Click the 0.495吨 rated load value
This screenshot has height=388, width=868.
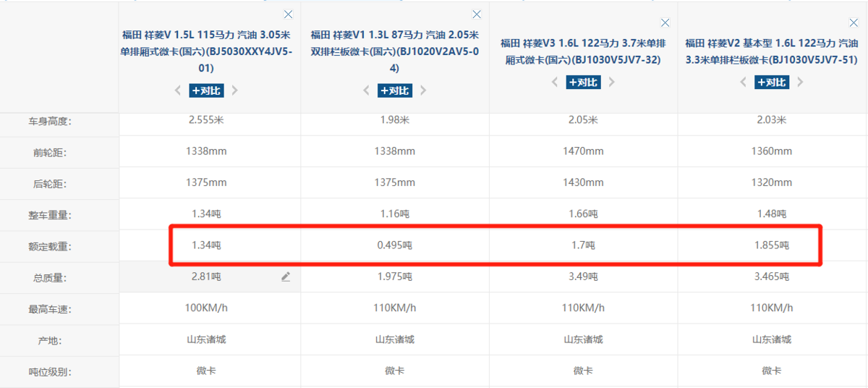click(395, 245)
